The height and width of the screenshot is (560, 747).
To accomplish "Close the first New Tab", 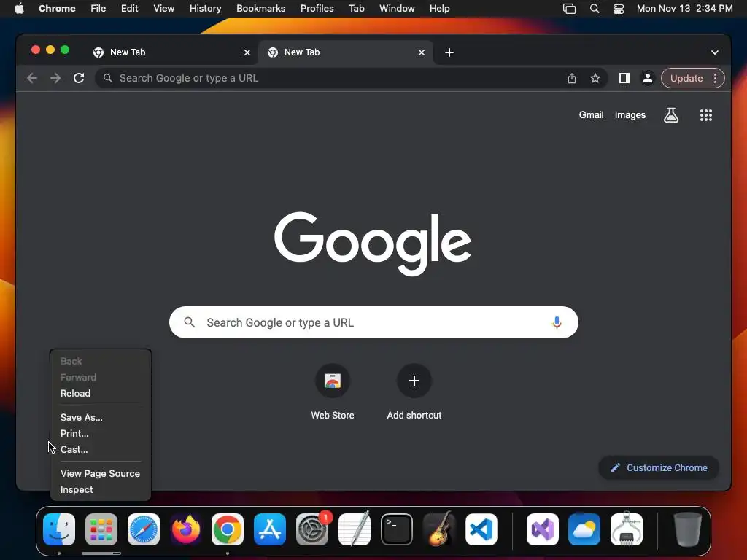I will 247,52.
